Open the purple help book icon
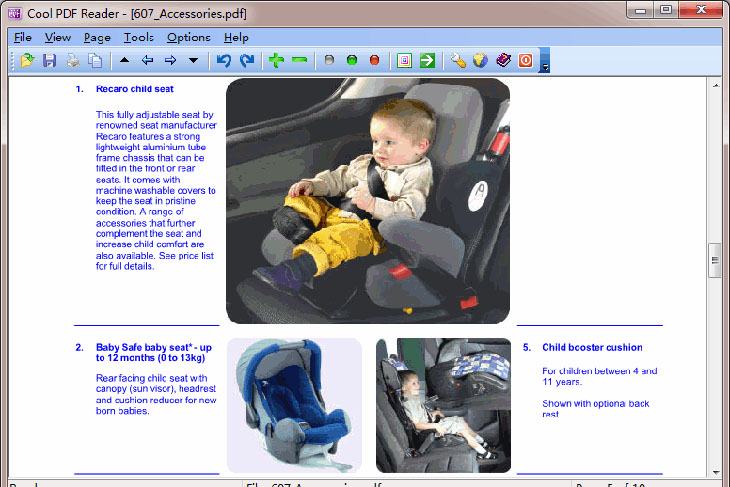Screen dimensions: 730x487 pyautogui.click(x=503, y=60)
